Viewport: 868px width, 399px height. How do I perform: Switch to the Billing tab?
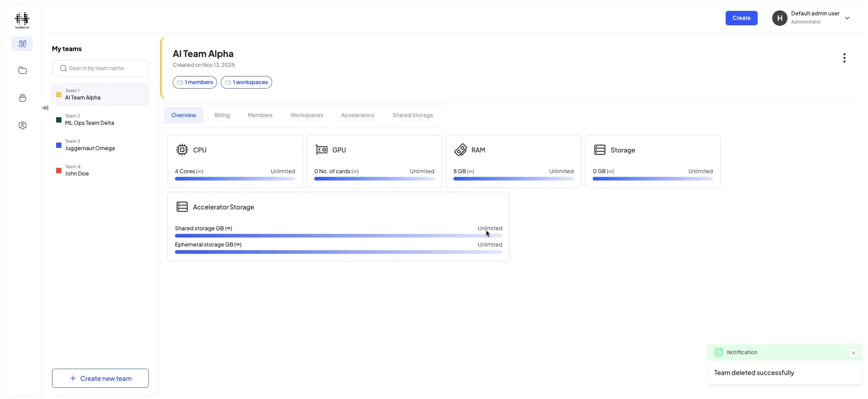coord(222,115)
